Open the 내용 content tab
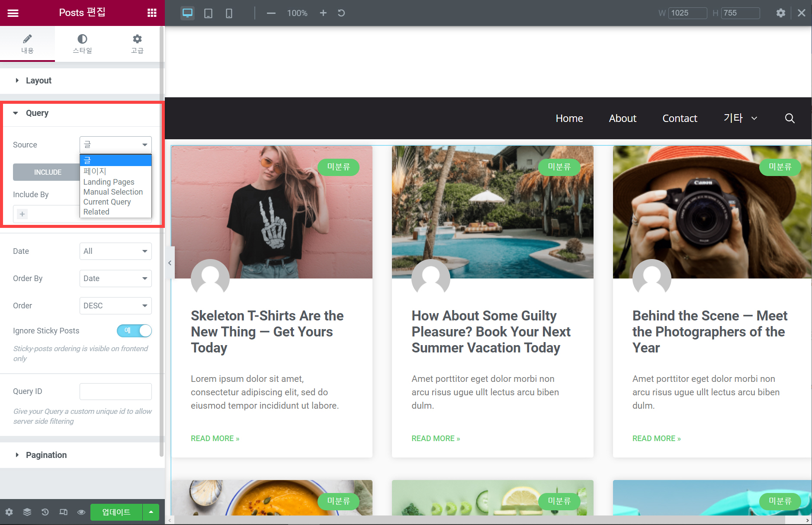This screenshot has height=525, width=812. [27, 44]
